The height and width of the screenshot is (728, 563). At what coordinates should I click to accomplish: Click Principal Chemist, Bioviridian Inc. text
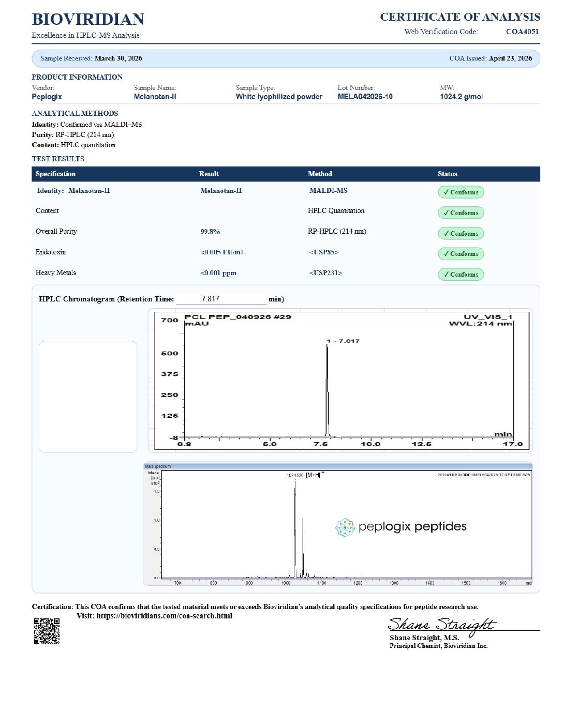point(439,646)
